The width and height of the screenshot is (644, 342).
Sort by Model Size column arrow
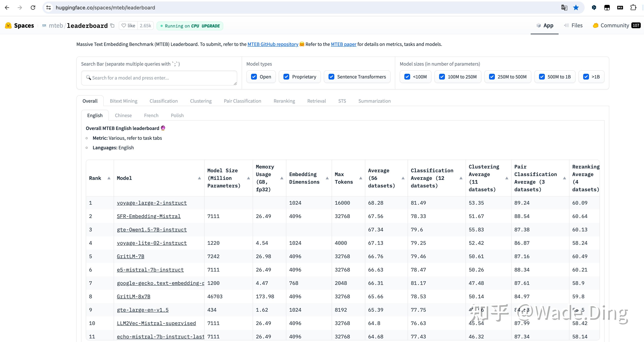coord(248,178)
